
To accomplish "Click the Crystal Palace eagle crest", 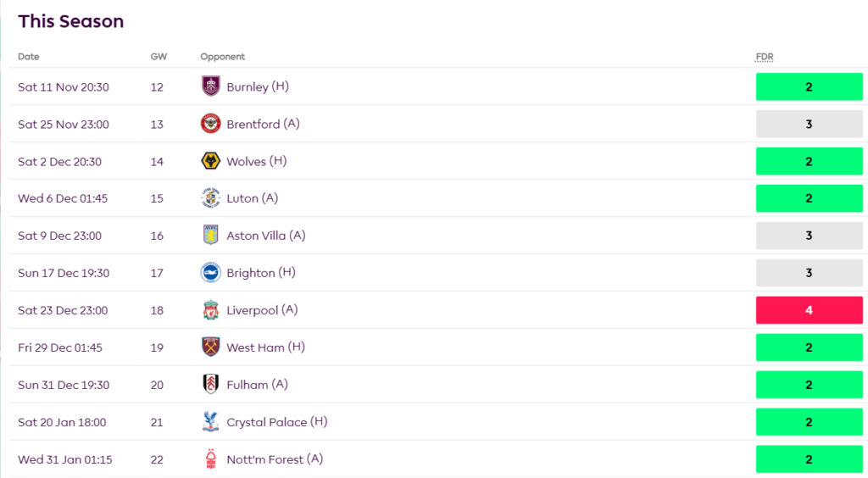I will tap(211, 421).
